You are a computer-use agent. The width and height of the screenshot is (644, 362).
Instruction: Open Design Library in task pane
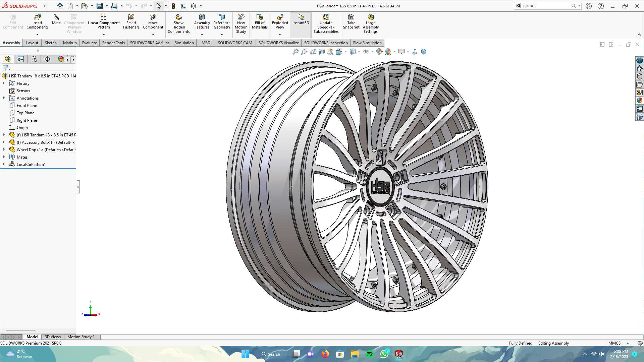point(640,76)
